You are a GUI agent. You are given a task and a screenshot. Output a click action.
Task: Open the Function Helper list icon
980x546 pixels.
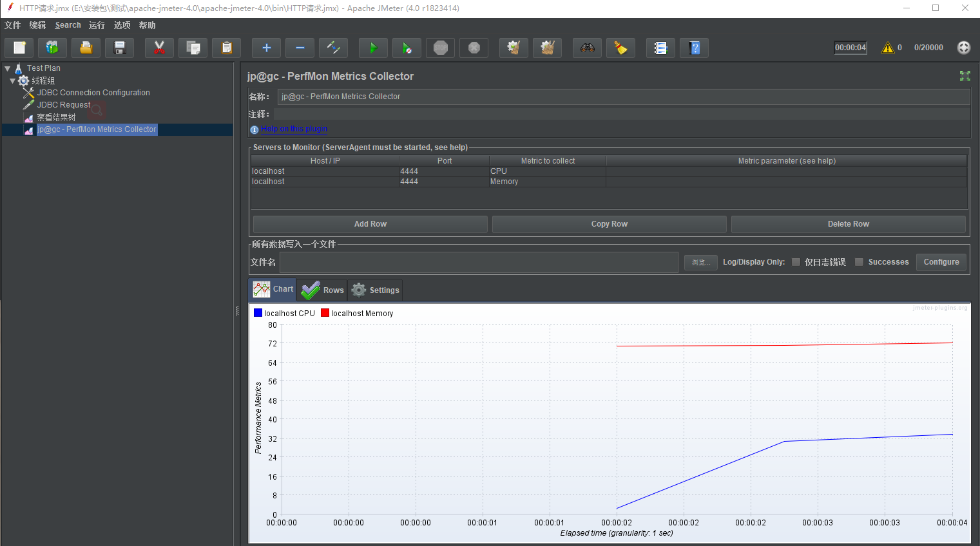coord(660,48)
